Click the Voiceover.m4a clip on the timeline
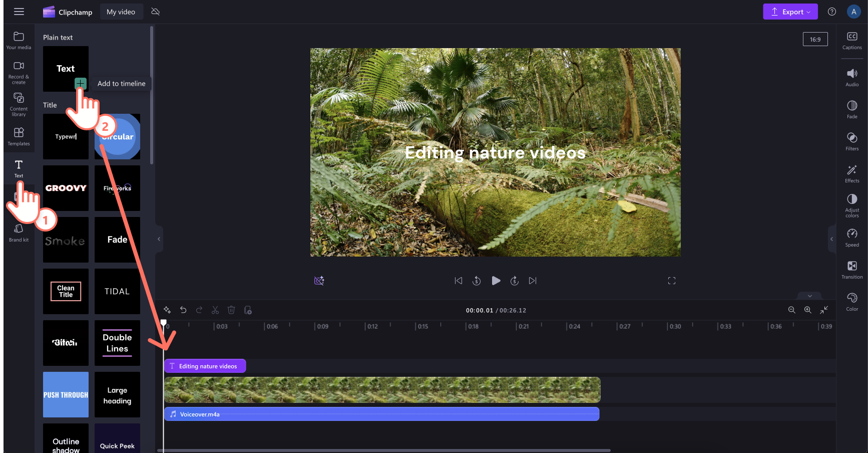 tap(350, 414)
